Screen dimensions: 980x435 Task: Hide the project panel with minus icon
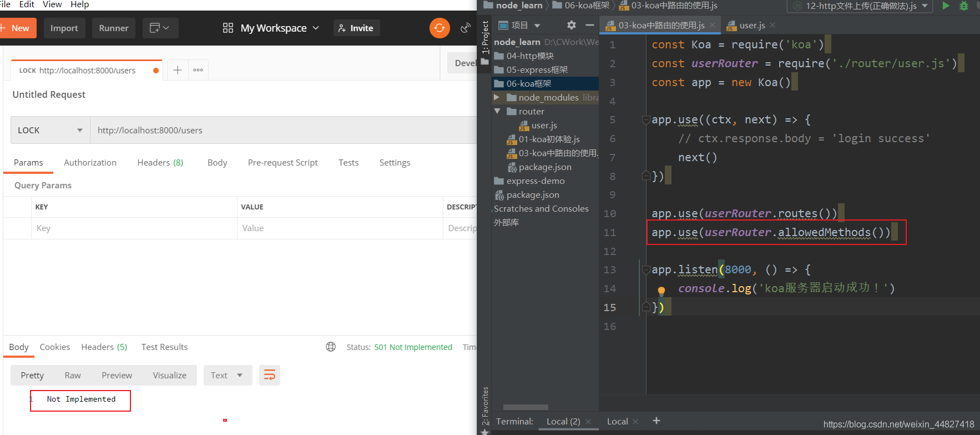pos(589,25)
